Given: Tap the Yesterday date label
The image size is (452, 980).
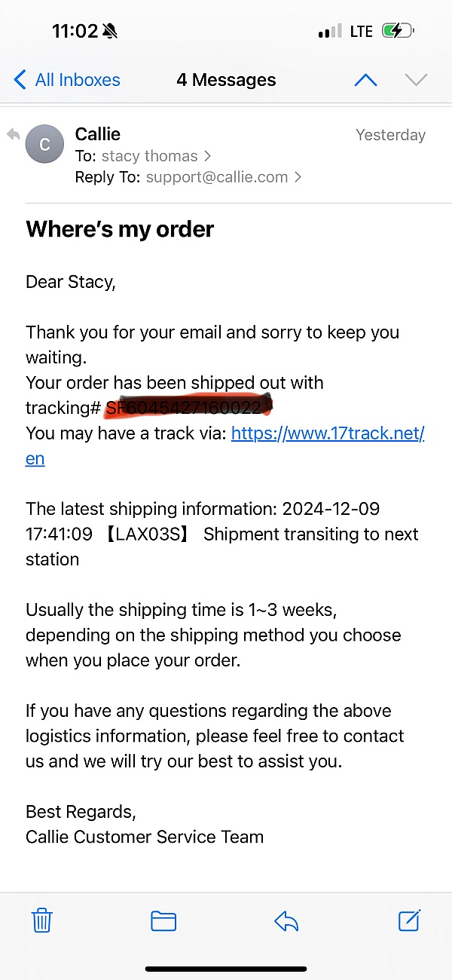Looking at the screenshot, I should (x=390, y=135).
